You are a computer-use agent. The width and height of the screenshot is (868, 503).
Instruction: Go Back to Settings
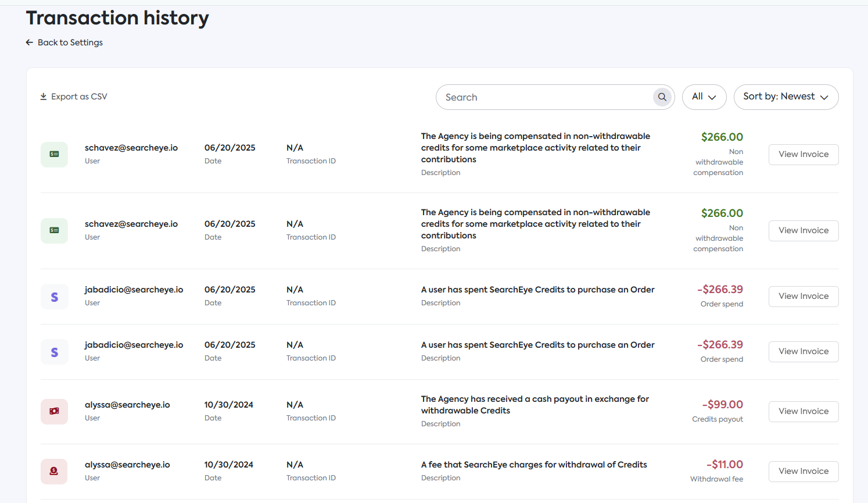[70, 42]
